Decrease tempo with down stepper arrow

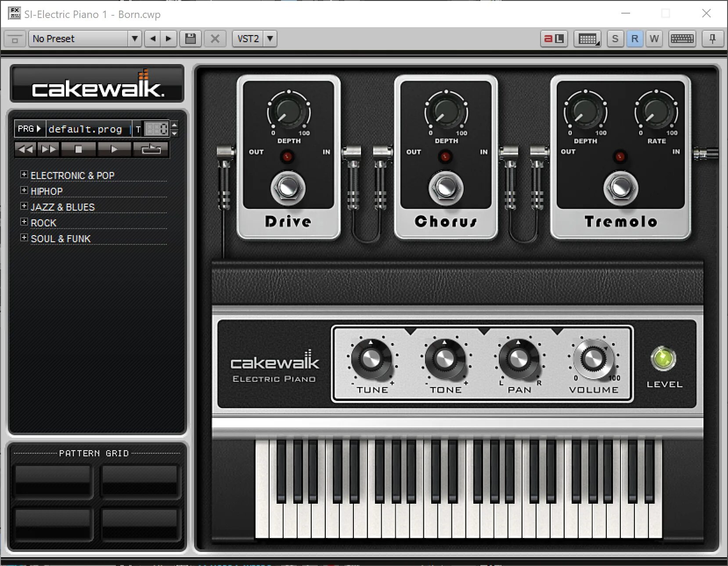(174, 133)
